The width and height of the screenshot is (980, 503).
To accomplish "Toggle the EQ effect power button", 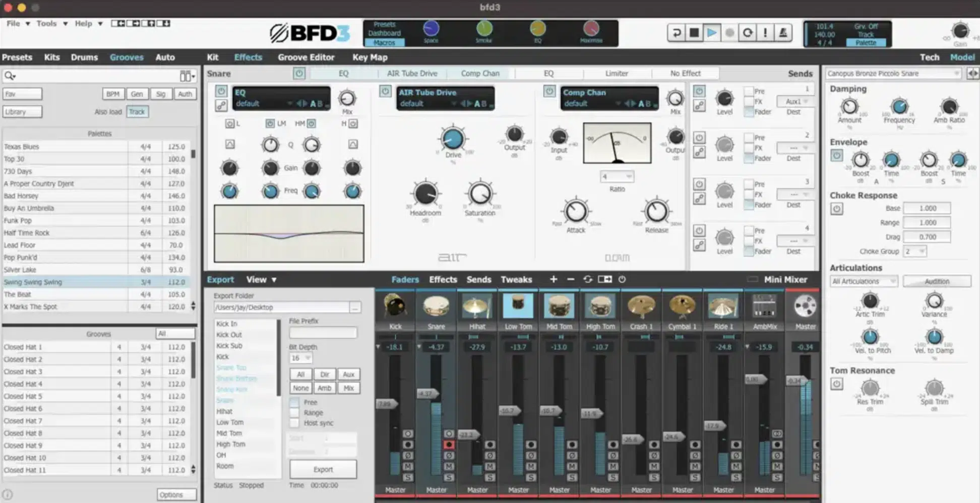I will coord(221,91).
